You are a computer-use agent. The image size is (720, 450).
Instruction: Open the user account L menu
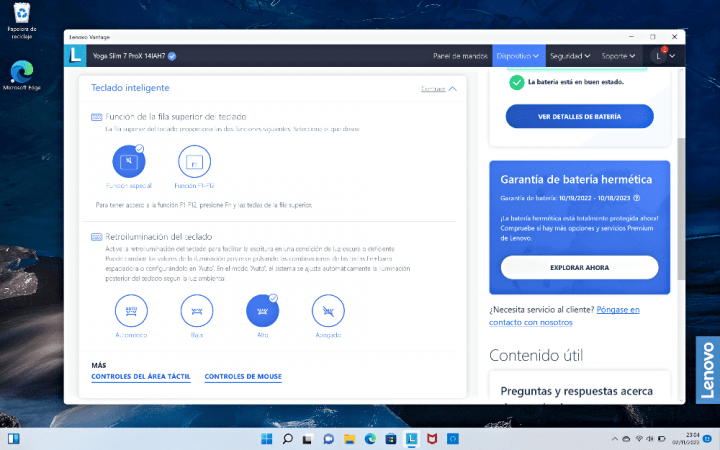point(664,56)
